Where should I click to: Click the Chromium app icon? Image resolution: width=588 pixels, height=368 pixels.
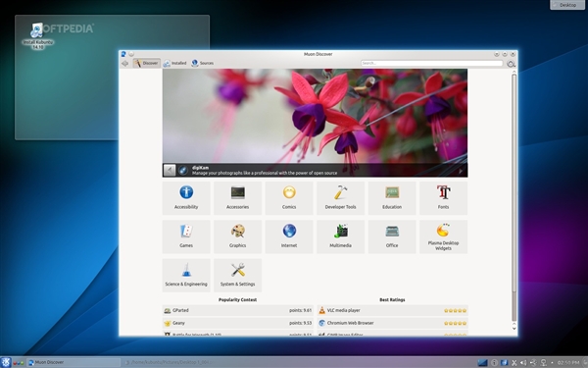pyautogui.click(x=321, y=323)
